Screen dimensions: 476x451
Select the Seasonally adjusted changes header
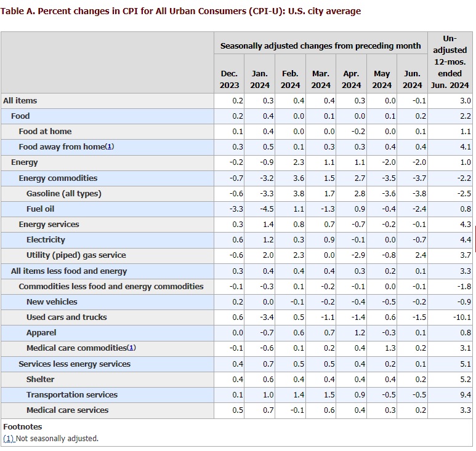pos(320,46)
